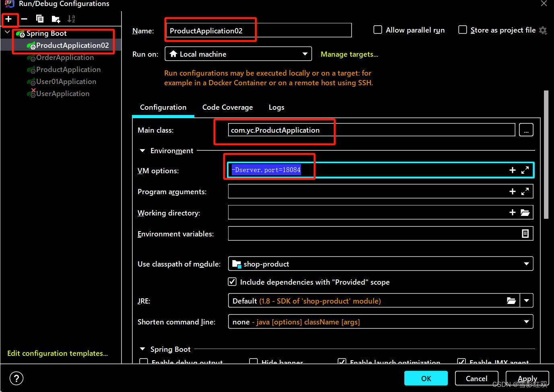554x392 pixels.
Task: Open the help question mark
Action: tap(16, 378)
